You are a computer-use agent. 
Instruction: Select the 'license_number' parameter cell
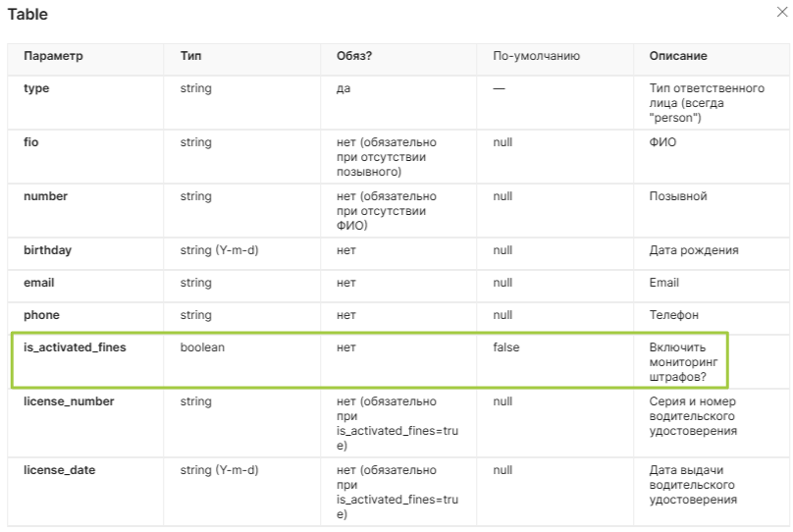coord(69,401)
